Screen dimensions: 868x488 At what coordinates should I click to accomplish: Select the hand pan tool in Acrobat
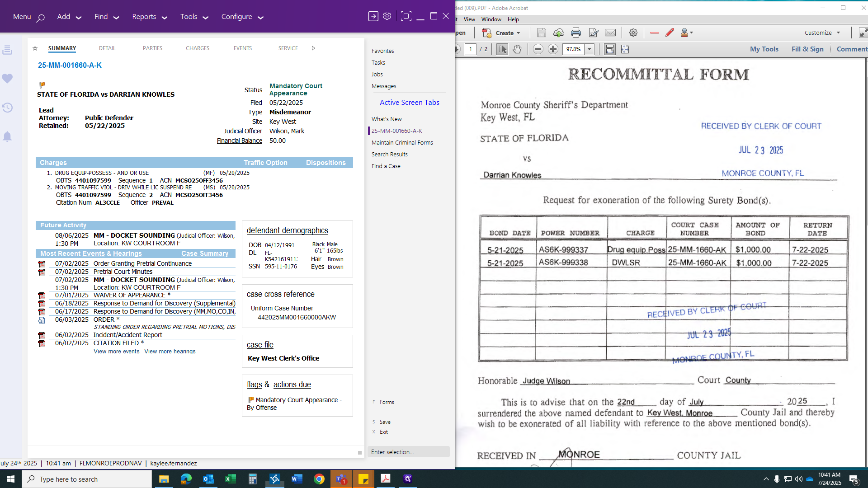517,49
